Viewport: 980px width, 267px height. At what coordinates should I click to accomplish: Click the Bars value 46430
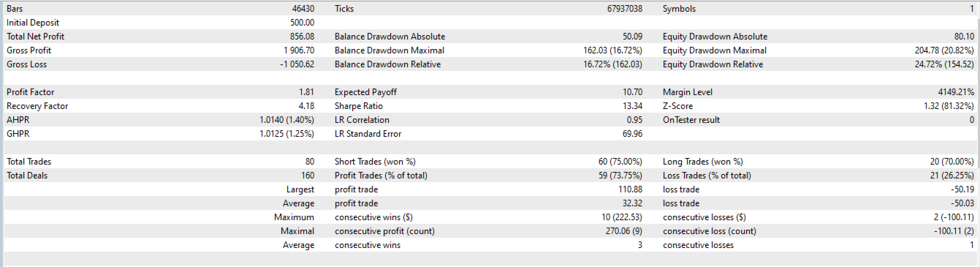point(303,9)
